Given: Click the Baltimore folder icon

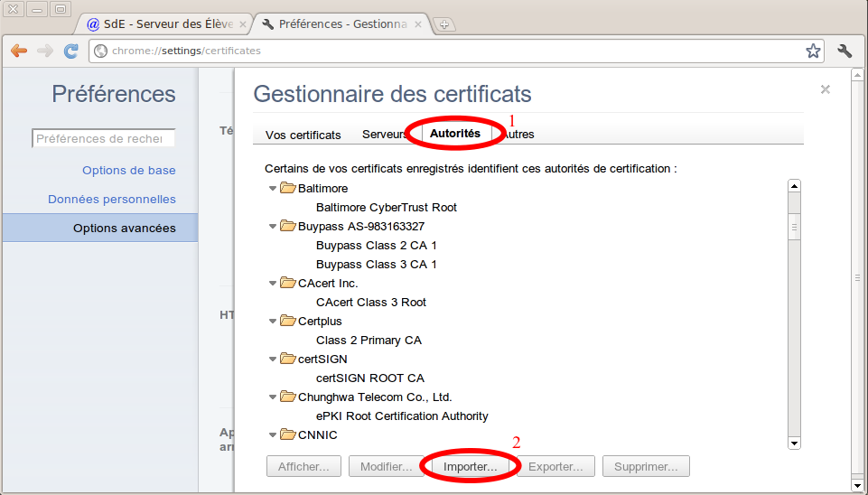Looking at the screenshot, I should [288, 188].
